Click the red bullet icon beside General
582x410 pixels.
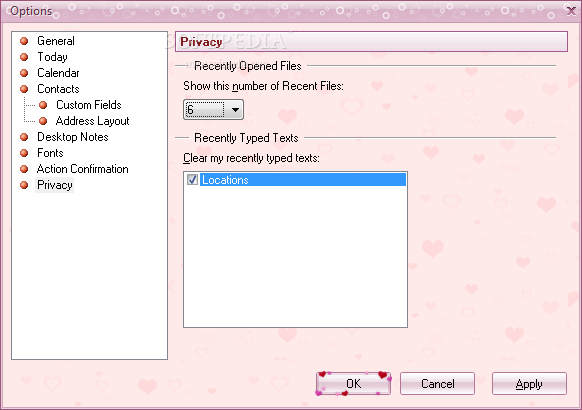click(x=24, y=41)
